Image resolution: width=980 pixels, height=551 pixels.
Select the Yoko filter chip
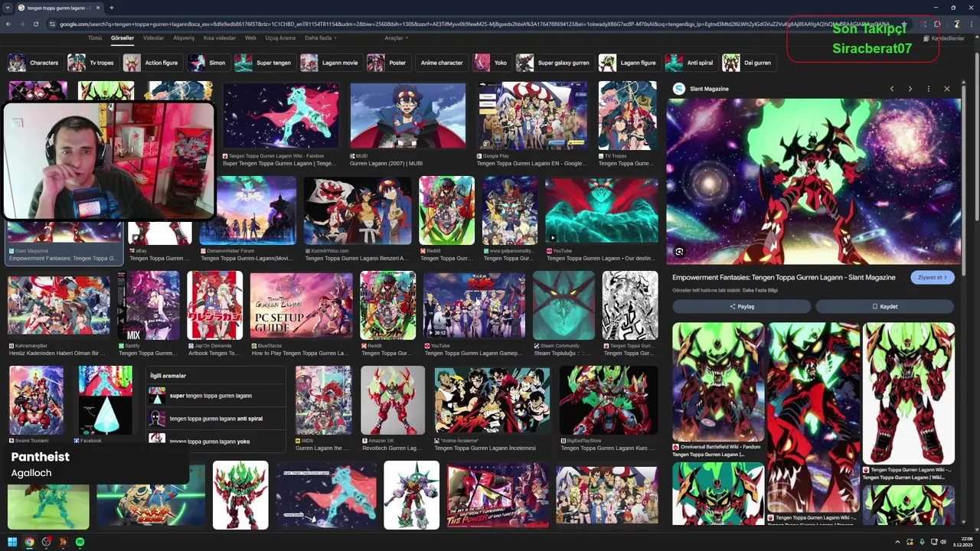pyautogui.click(x=492, y=63)
